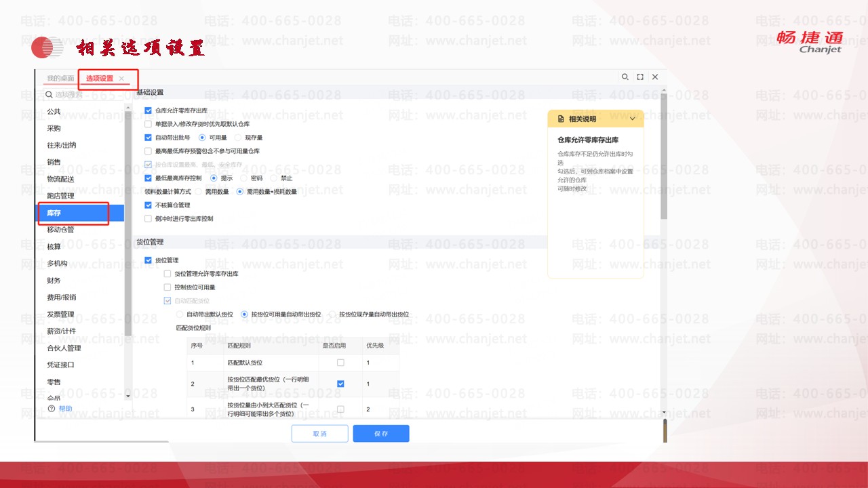
Task: Check 倒冲时进行零出库控制 checkbox
Action: (148, 219)
